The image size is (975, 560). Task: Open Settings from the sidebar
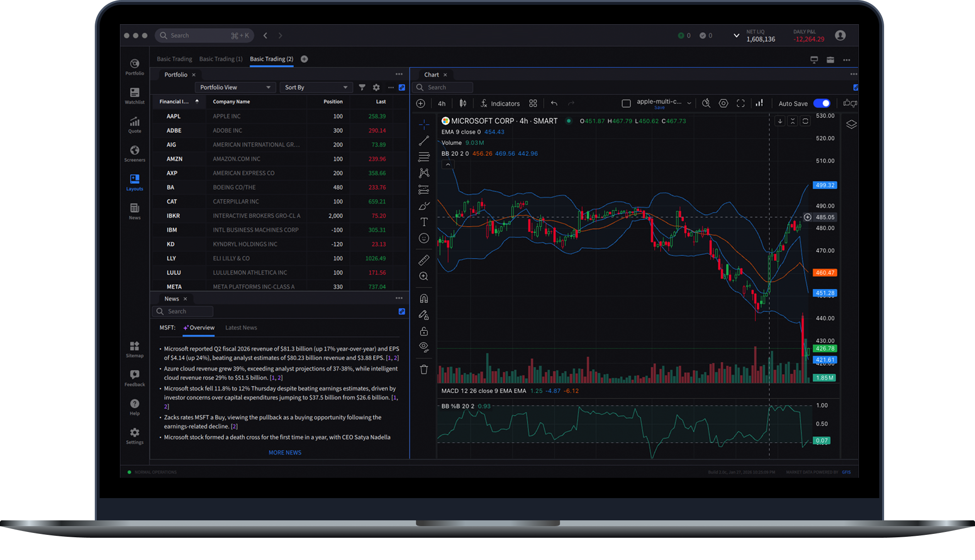coord(134,436)
